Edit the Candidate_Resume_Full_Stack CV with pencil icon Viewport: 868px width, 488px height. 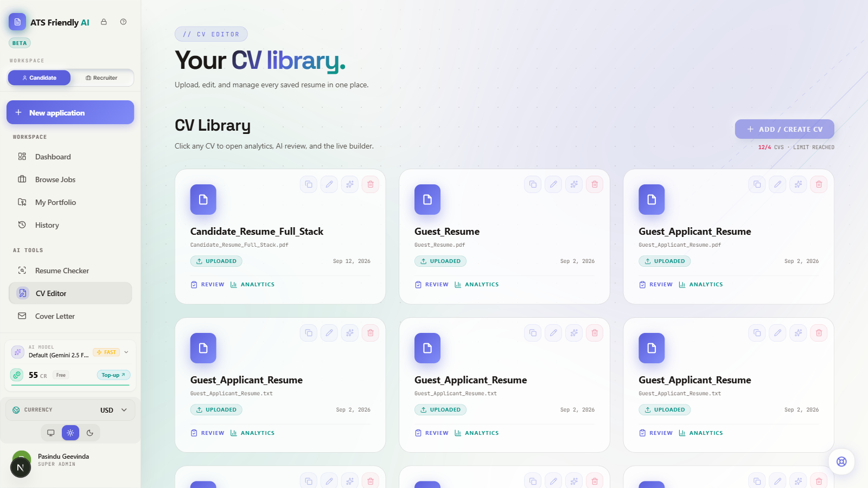(329, 184)
